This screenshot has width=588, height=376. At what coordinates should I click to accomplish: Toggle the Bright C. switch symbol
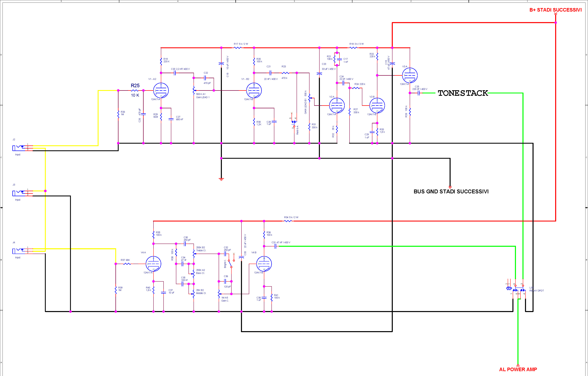[x=230, y=264]
